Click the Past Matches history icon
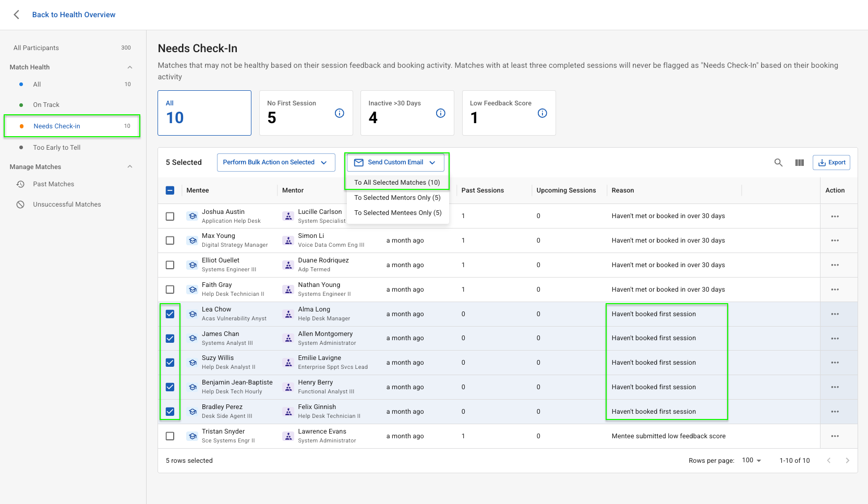The image size is (868, 504). pyautogui.click(x=20, y=184)
